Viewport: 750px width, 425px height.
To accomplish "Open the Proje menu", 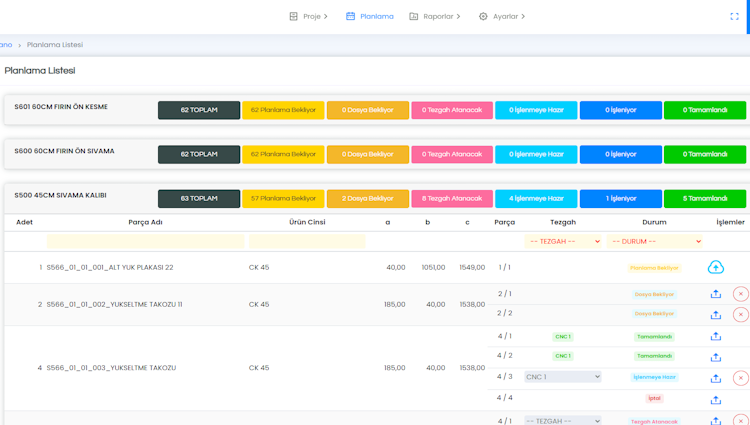I will pyautogui.click(x=309, y=16).
